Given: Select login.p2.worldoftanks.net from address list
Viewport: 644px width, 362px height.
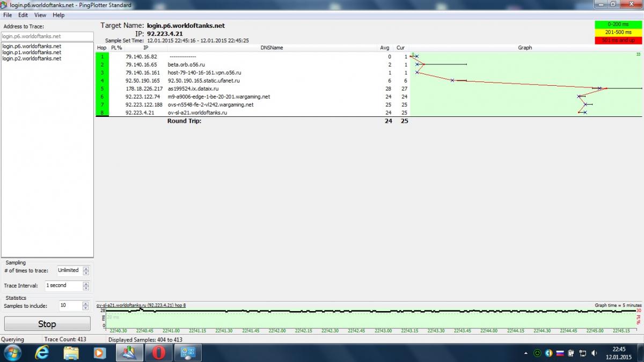Looking at the screenshot, I should 32,58.
